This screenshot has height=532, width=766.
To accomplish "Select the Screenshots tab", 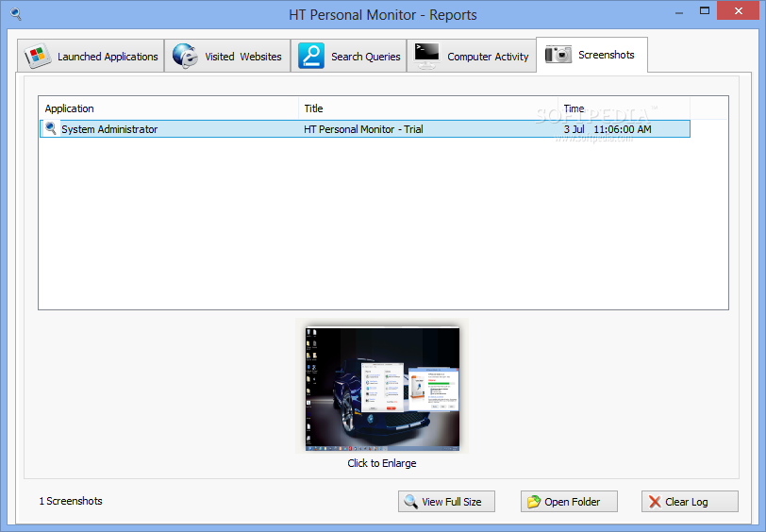I will pyautogui.click(x=592, y=55).
